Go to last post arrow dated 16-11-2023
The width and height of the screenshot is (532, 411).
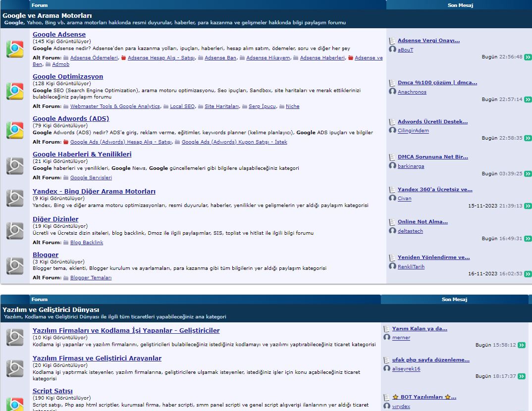coord(528,274)
